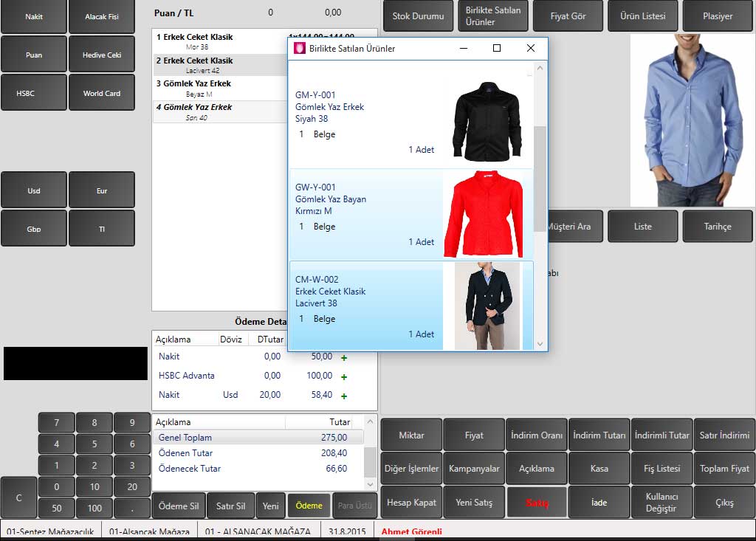Pick the Tl currency button
The height and width of the screenshot is (541, 756).
pos(102,228)
